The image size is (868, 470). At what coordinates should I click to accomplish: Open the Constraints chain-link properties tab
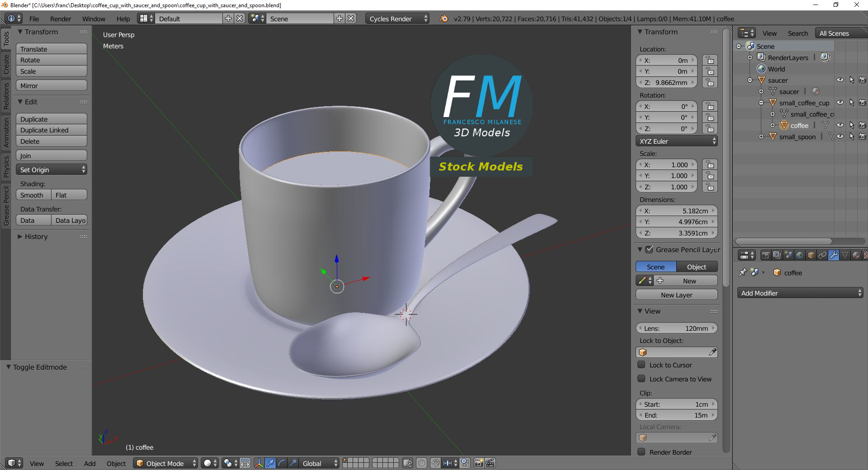(x=822, y=255)
